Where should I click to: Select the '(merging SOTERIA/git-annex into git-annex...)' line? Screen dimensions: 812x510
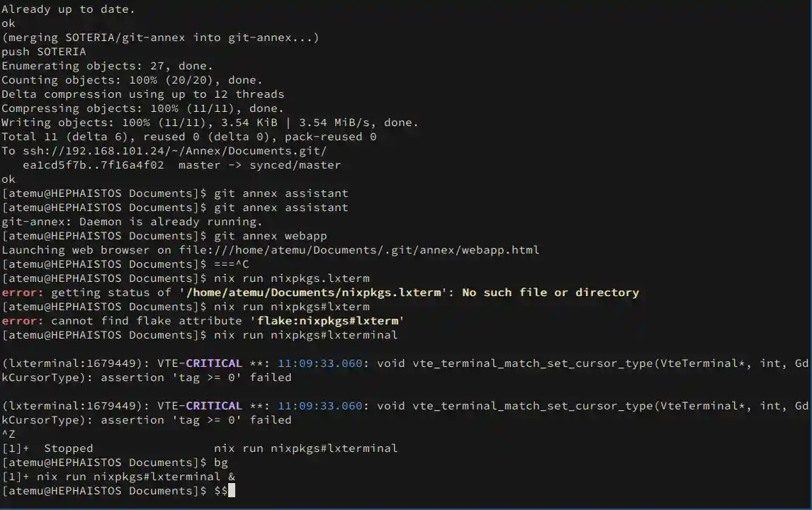point(160,38)
